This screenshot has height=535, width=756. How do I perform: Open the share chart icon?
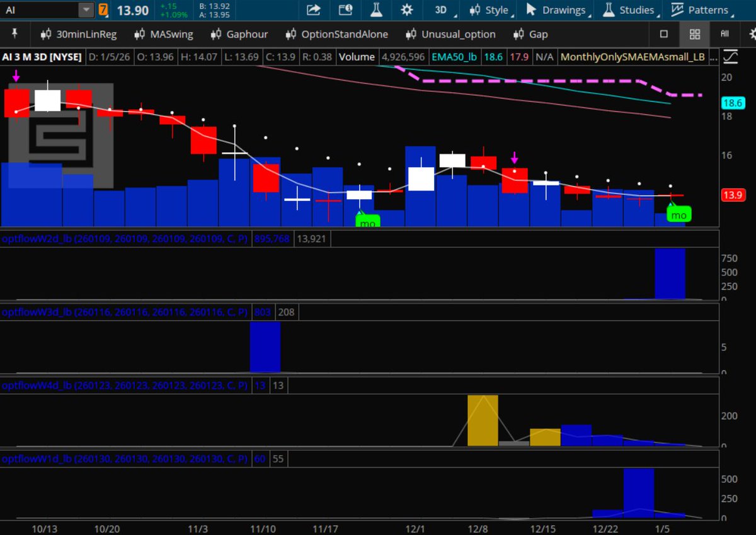point(313,10)
